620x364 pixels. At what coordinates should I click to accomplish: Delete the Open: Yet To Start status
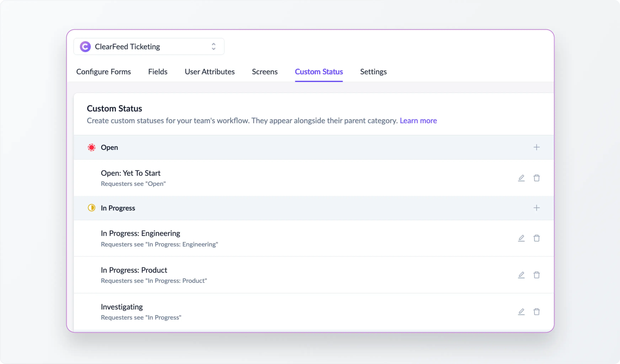(537, 178)
